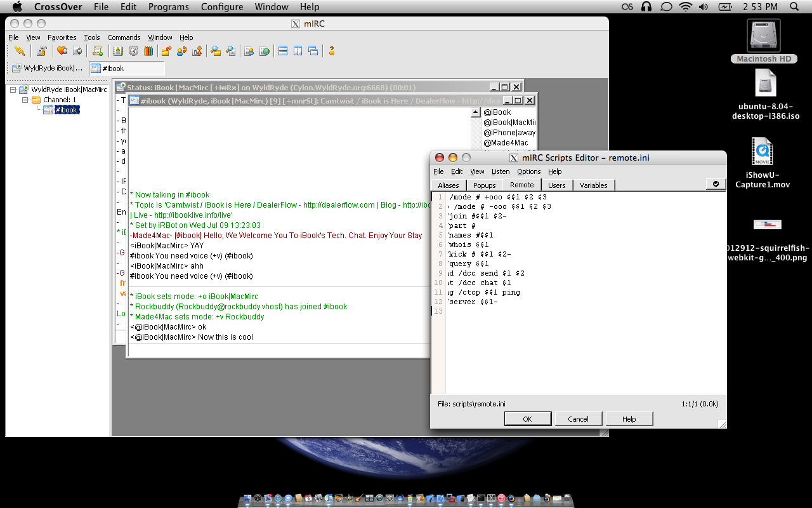Select iShowU-Capture1.mov desktop file
812x508 pixels.
click(x=763, y=163)
